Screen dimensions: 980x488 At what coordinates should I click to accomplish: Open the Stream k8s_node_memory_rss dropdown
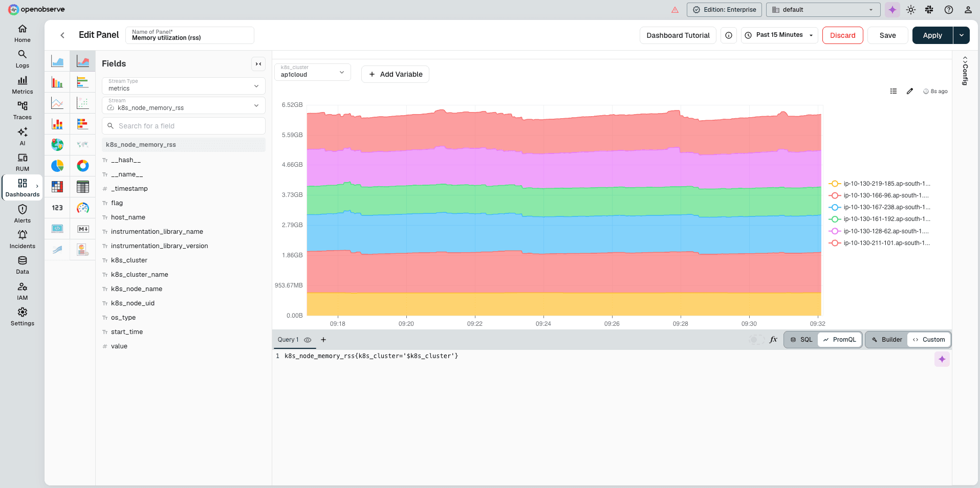[184, 105]
